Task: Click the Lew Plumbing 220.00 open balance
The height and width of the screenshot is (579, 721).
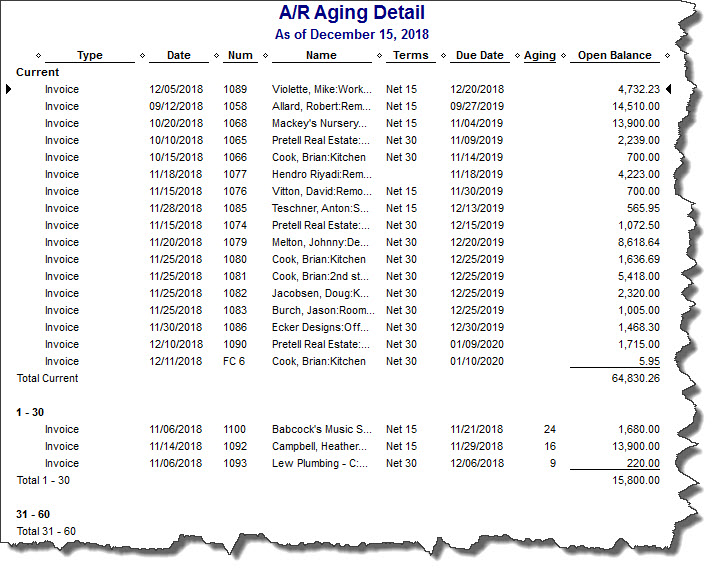Action: (x=642, y=464)
